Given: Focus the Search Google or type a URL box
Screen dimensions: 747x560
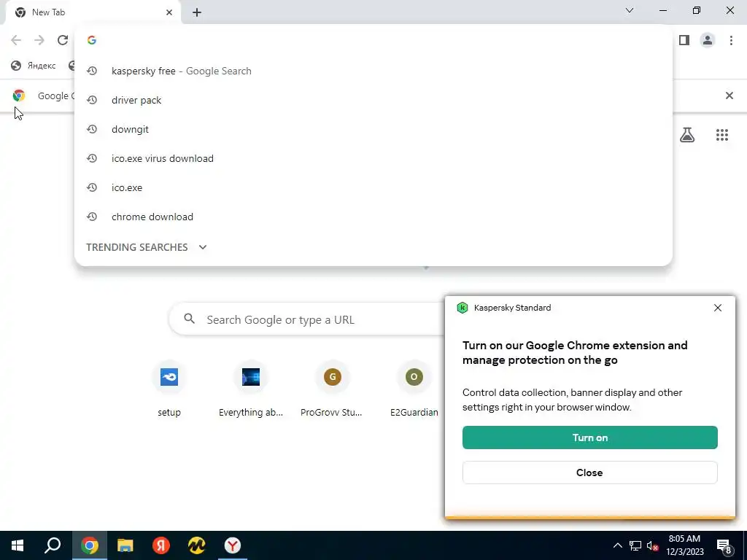Looking at the screenshot, I should click(308, 319).
